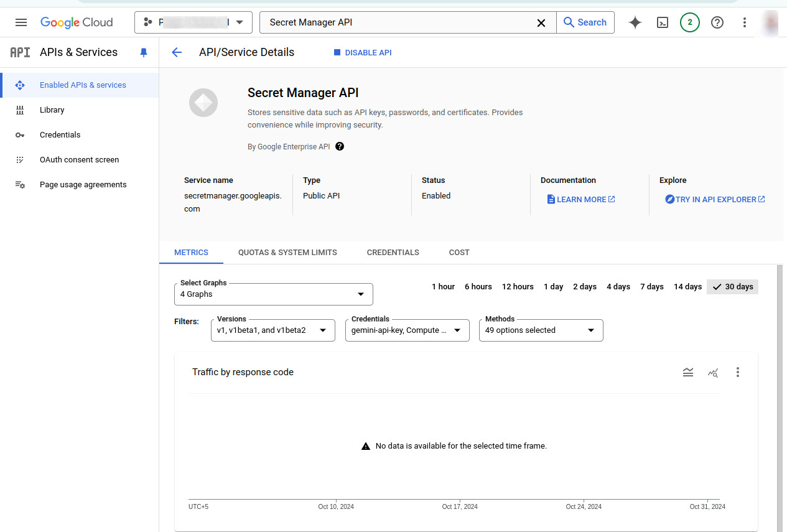Unpin APIs & Services with pin icon
Image resolution: width=787 pixels, height=532 pixels.
144,52
